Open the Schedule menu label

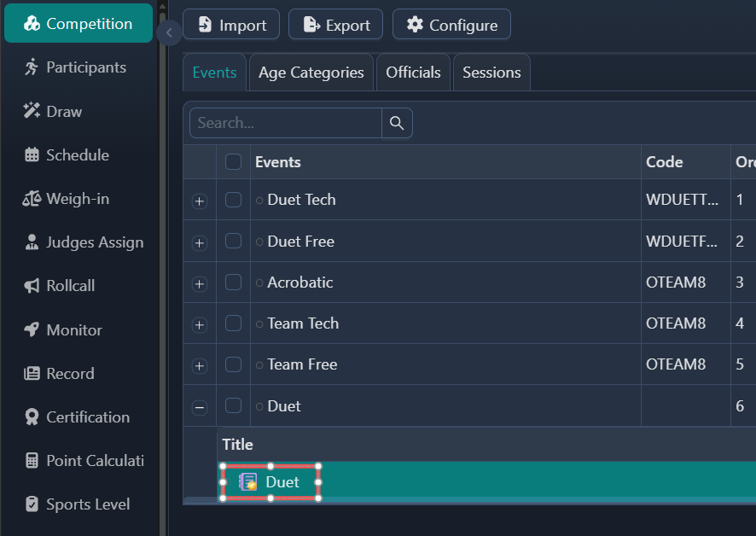78,154
